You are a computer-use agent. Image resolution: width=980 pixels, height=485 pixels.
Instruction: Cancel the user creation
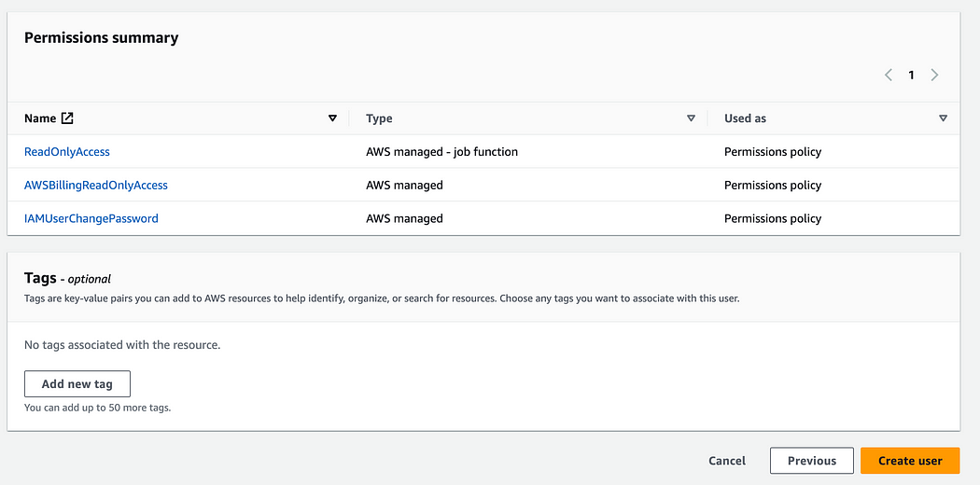727,461
